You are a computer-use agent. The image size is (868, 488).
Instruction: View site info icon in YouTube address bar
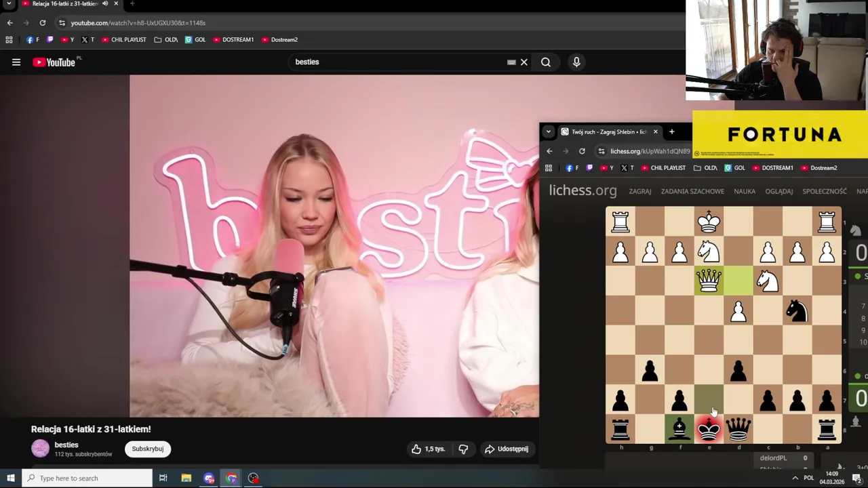pyautogui.click(x=62, y=23)
